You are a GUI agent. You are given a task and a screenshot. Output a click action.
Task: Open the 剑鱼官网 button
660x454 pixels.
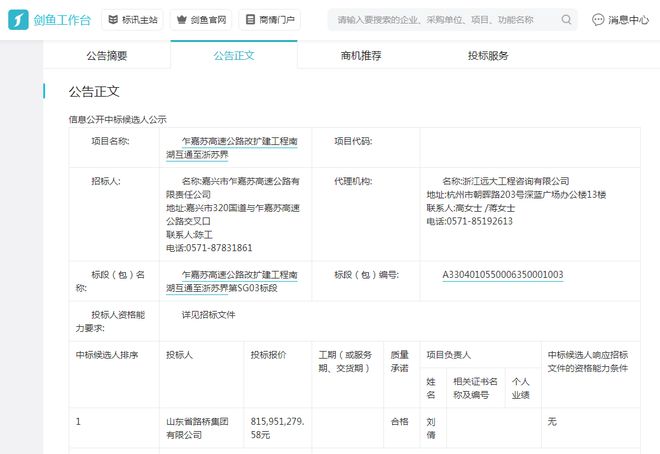(x=201, y=20)
